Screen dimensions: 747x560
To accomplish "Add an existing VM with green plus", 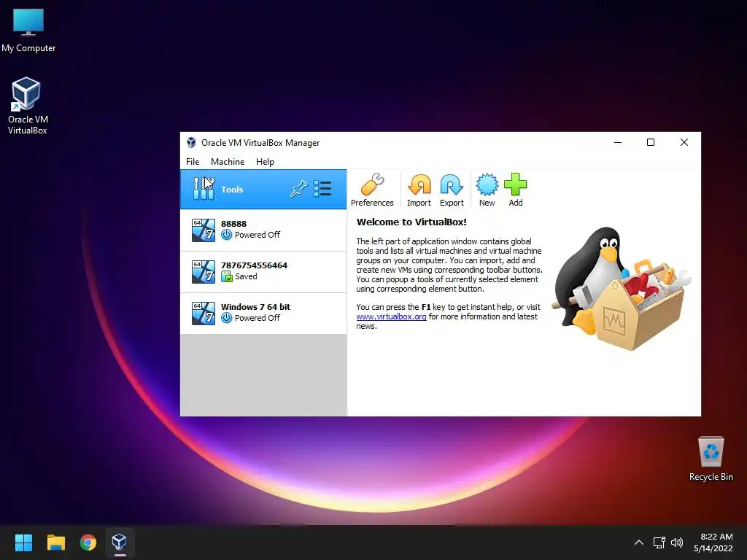I will coord(516,190).
